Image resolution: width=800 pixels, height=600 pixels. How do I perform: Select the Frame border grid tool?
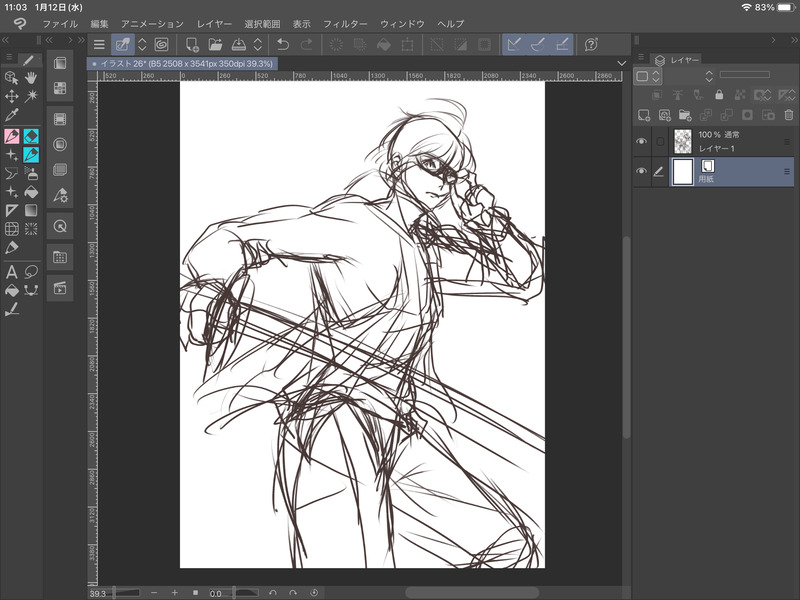tap(11, 229)
